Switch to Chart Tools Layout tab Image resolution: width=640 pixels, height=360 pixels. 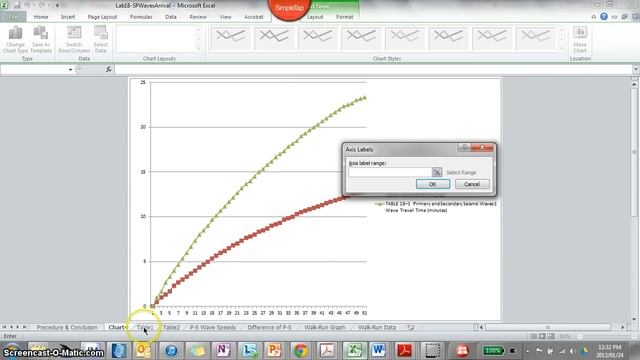tap(315, 17)
